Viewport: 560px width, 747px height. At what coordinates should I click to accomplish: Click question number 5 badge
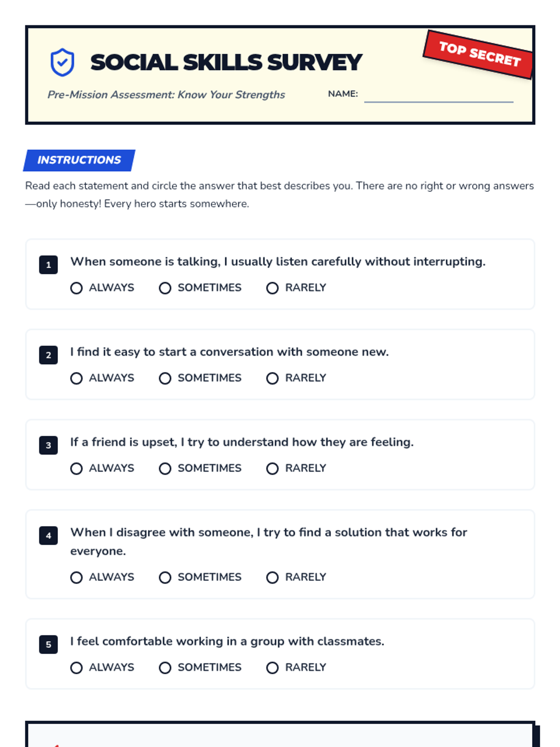49,644
